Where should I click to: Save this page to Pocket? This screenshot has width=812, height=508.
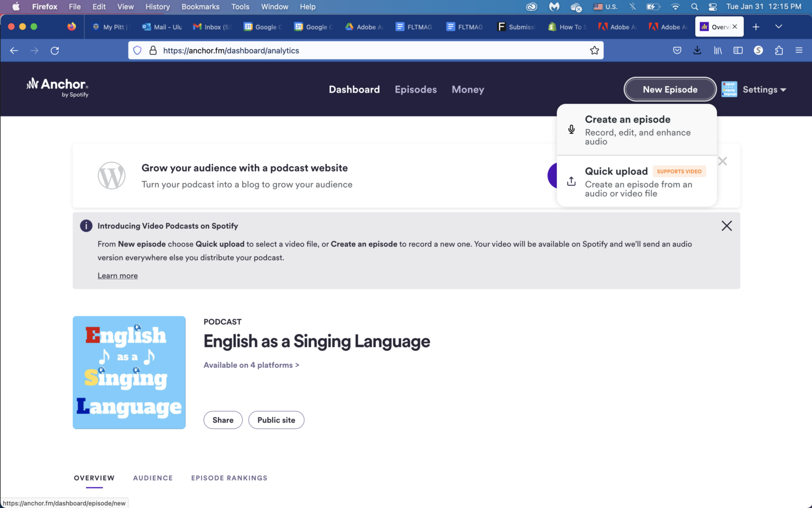(x=677, y=50)
